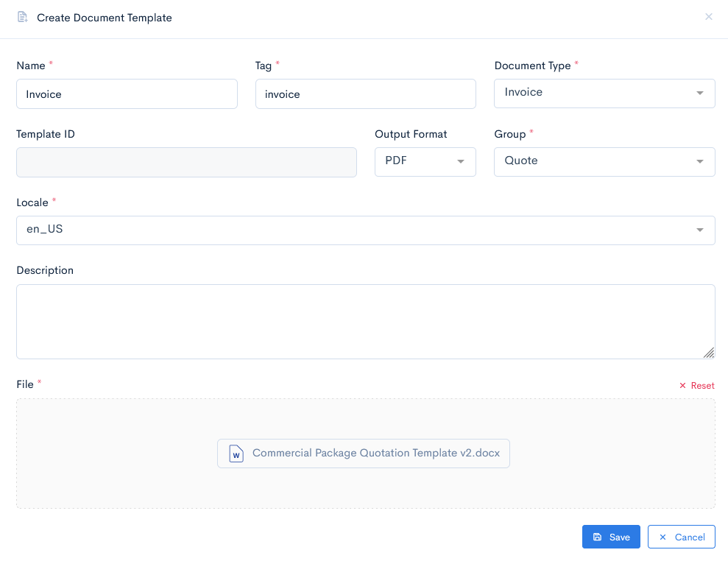Open the Document Type dropdown showing Invoice
The height and width of the screenshot is (561, 728).
coord(604,93)
